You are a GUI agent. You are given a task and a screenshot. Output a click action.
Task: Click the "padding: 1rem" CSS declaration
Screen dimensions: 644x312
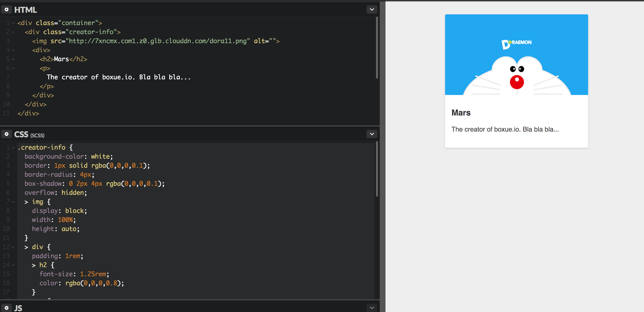[57, 256]
